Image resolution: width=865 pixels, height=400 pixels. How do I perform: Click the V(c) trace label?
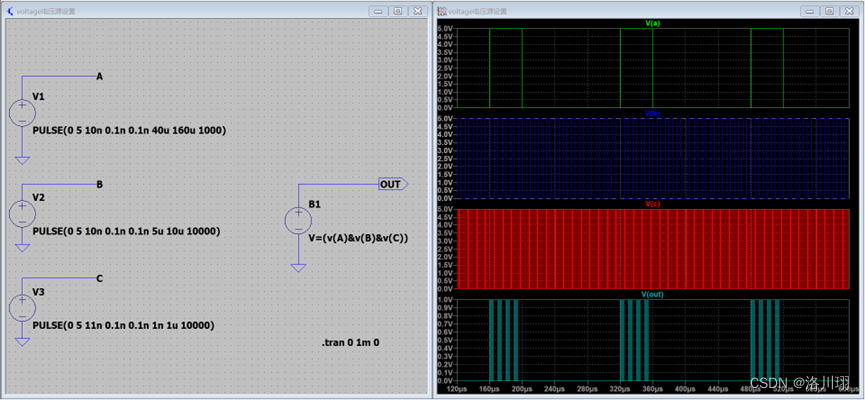coord(653,204)
